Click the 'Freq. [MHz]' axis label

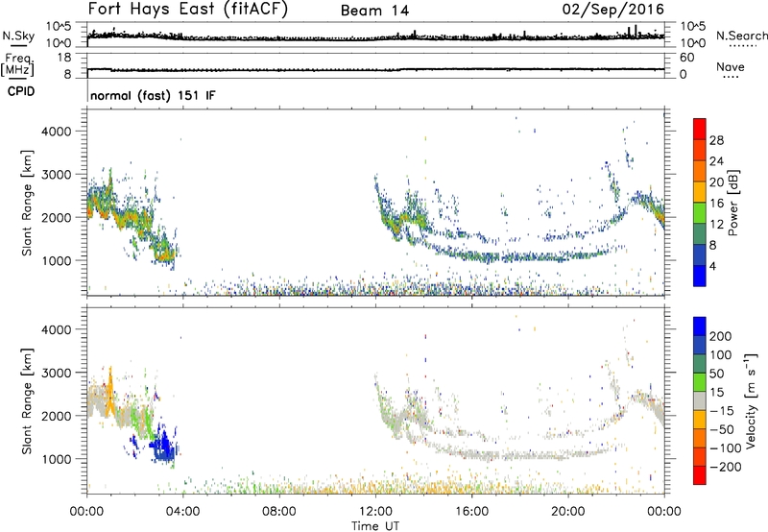click(17, 64)
